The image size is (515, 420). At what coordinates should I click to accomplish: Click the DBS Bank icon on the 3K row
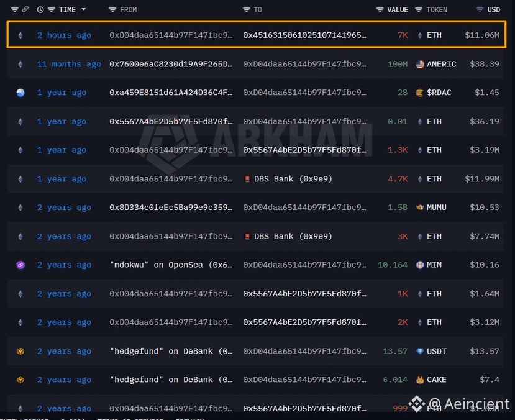point(247,237)
